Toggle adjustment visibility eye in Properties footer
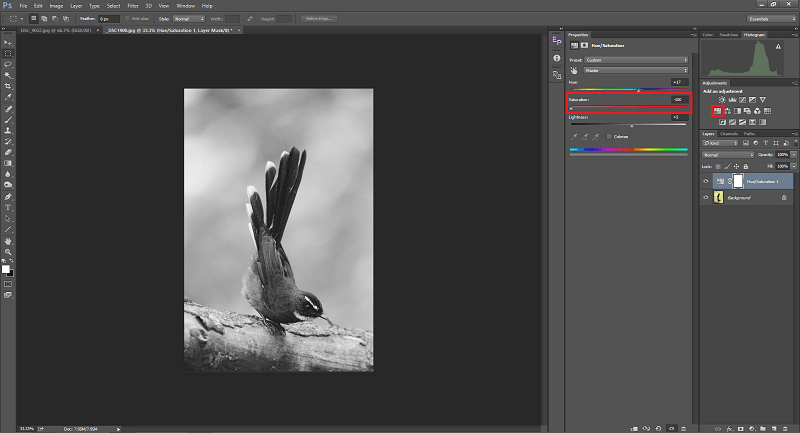800x433 pixels. pyautogui.click(x=671, y=429)
